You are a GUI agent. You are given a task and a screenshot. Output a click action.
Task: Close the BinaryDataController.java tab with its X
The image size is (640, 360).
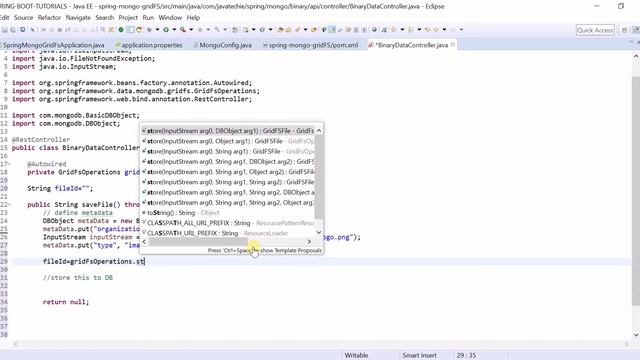(x=453, y=45)
